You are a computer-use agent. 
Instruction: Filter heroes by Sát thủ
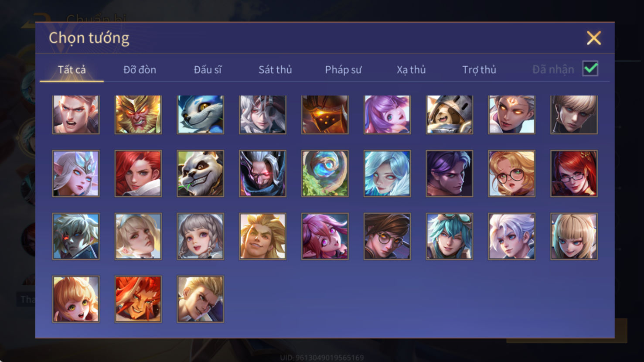pyautogui.click(x=275, y=70)
